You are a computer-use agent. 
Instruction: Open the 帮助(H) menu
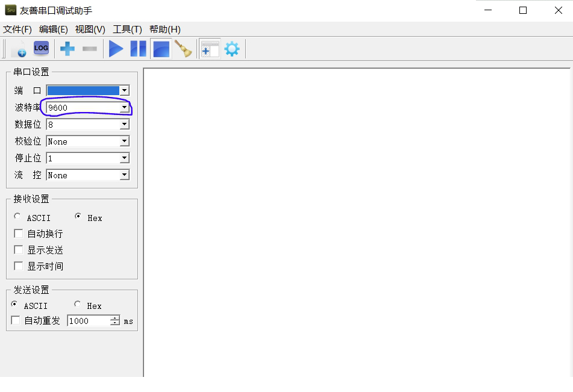pos(165,30)
